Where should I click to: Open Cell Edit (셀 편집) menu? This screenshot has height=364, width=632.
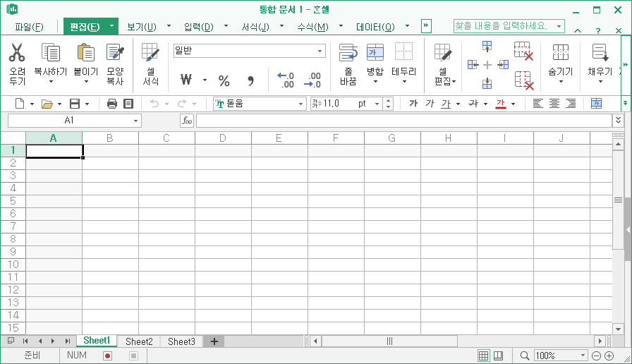click(445, 64)
